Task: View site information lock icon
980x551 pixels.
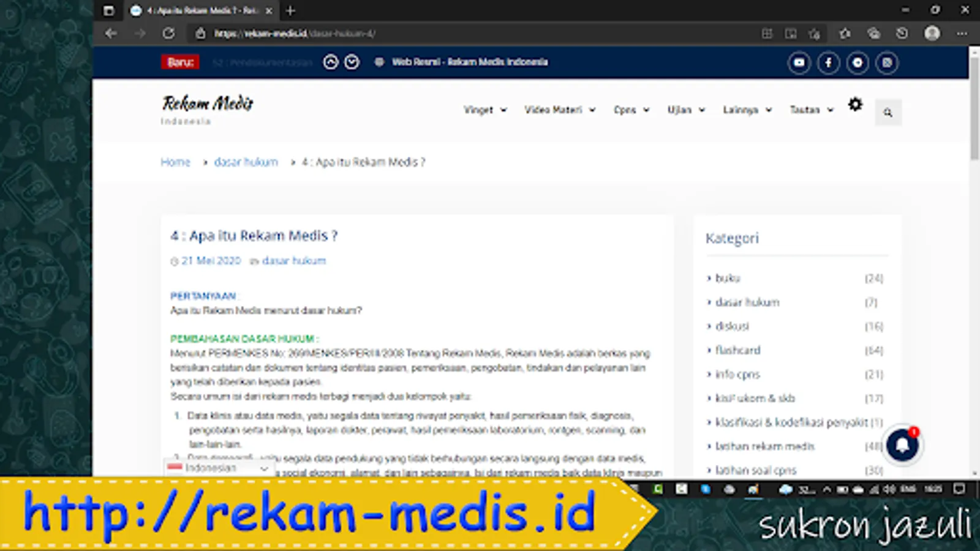Action: [200, 33]
